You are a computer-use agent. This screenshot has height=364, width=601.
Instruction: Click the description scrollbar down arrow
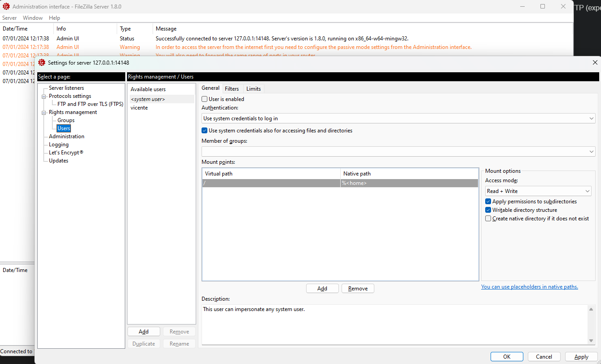click(x=592, y=341)
